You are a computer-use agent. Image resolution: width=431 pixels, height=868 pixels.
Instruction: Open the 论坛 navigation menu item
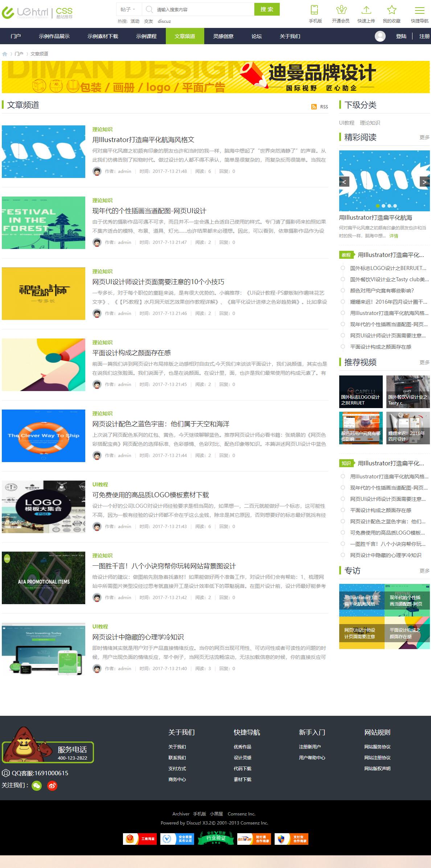[256, 36]
